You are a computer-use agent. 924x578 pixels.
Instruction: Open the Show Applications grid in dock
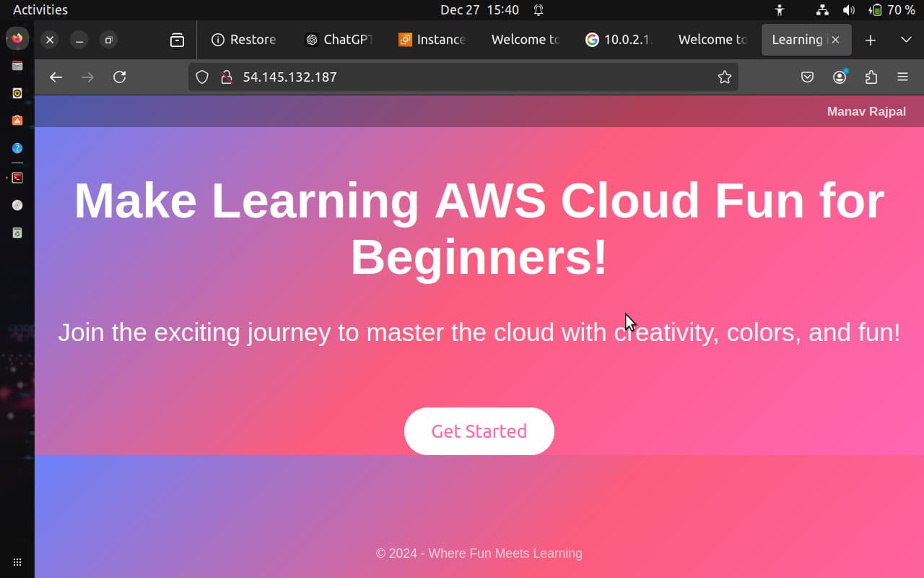click(x=17, y=561)
